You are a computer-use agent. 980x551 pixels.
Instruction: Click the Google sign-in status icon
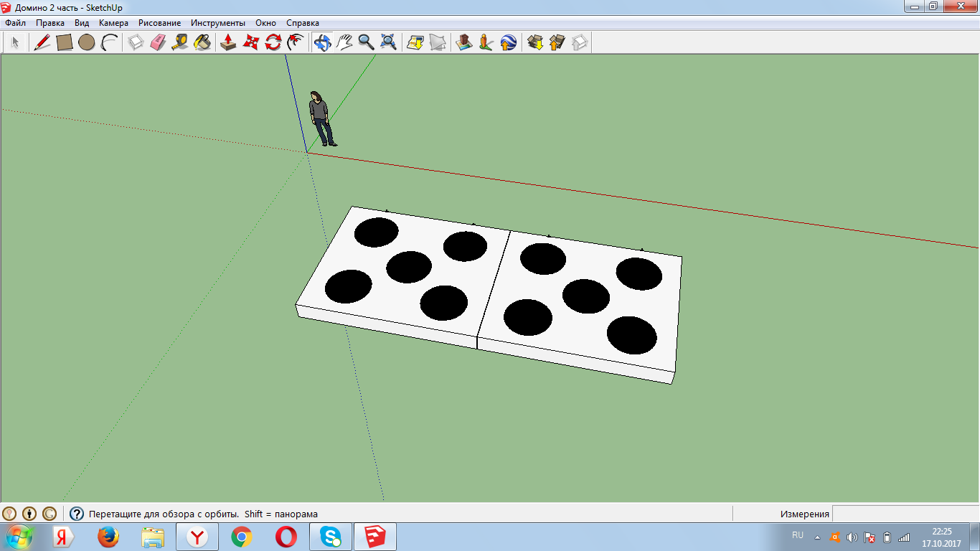point(50,514)
